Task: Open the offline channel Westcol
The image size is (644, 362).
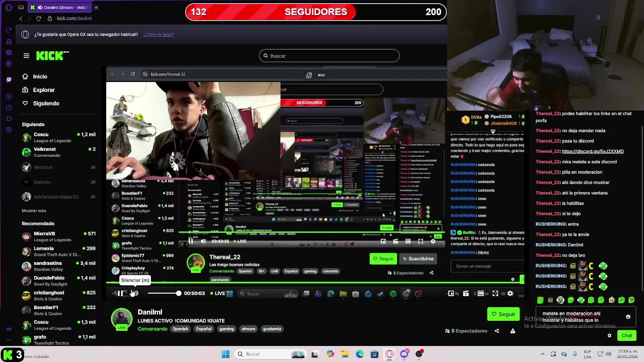Action: [58, 167]
